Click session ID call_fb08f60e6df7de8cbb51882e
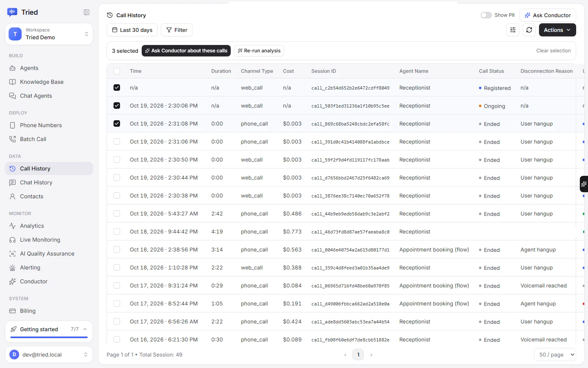The height and width of the screenshot is (368, 588). coord(350,340)
